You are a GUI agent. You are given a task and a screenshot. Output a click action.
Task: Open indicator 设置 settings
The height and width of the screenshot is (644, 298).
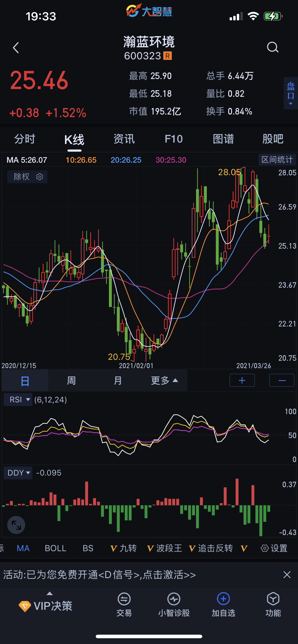click(x=274, y=548)
